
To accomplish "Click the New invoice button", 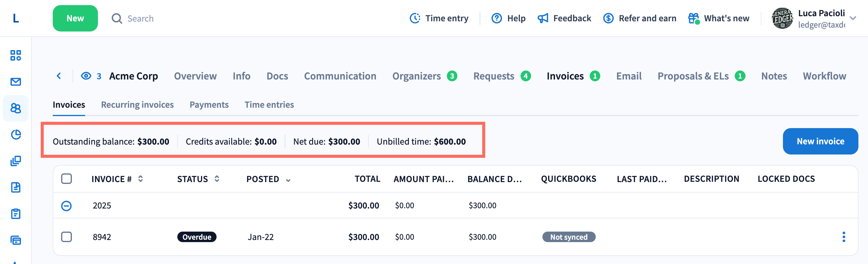I will coord(820,141).
